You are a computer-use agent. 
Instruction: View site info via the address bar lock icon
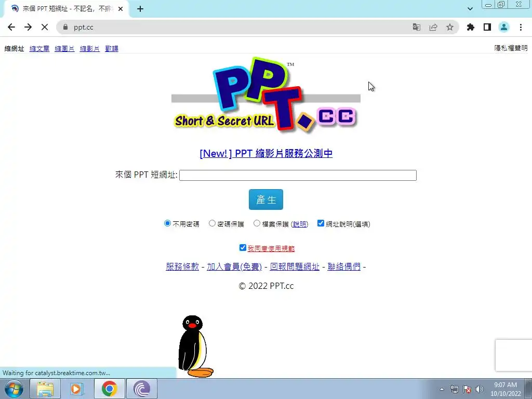(65, 27)
